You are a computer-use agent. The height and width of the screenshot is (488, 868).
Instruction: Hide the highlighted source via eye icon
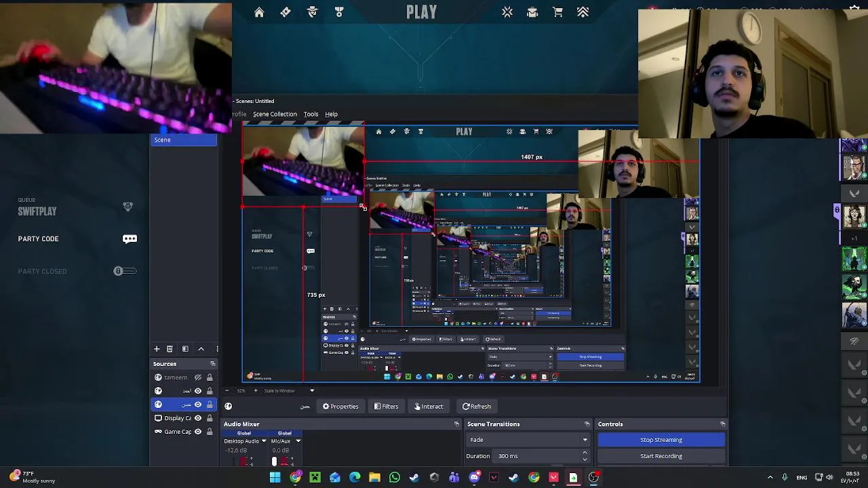point(198,405)
